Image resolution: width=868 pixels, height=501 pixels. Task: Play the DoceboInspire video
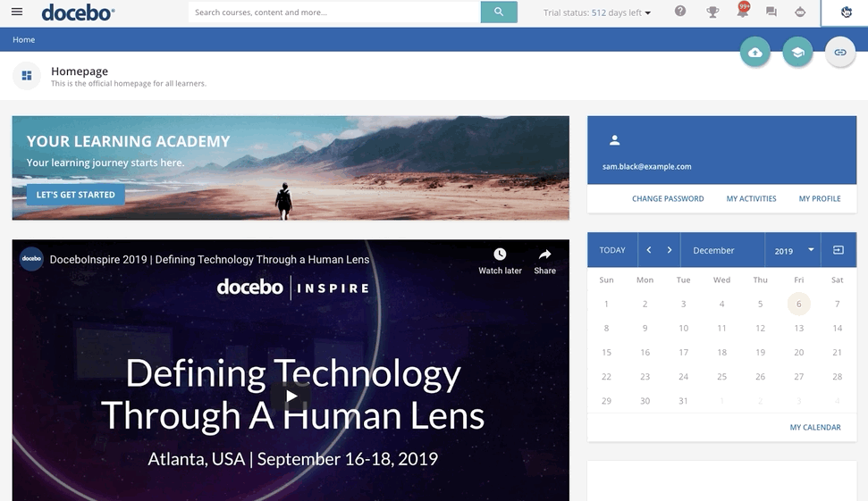click(291, 396)
